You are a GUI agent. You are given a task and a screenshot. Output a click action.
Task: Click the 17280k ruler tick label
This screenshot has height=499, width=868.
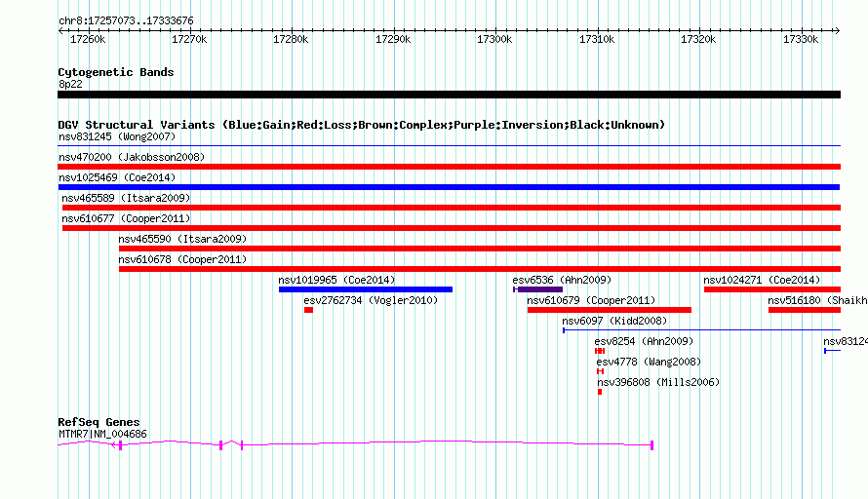(x=292, y=39)
